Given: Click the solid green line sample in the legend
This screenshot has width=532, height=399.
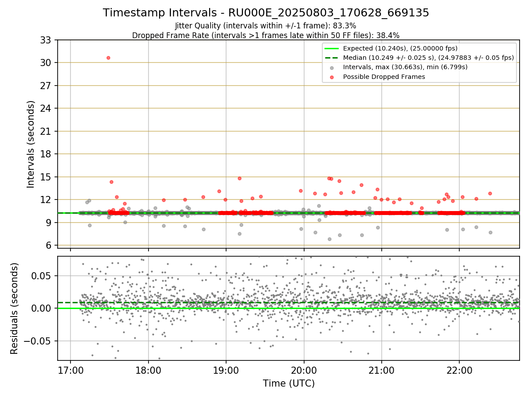Looking at the screenshot, I should (332, 48).
